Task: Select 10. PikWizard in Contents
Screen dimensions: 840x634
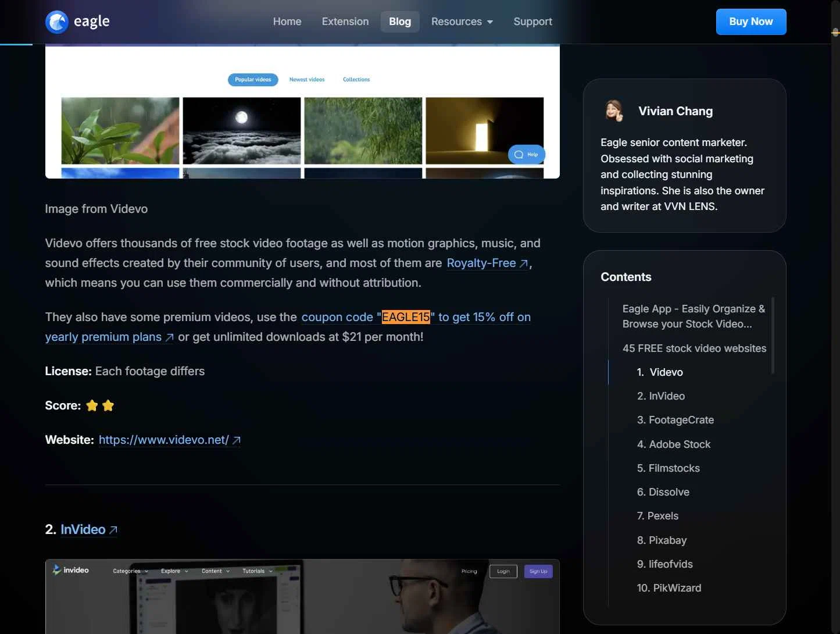Action: coord(669,588)
